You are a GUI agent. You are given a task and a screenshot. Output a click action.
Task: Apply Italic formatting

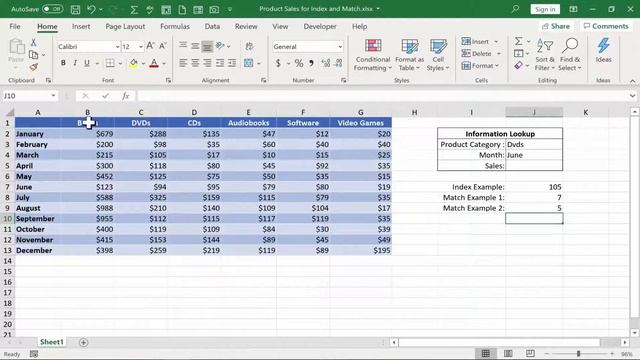(75, 63)
